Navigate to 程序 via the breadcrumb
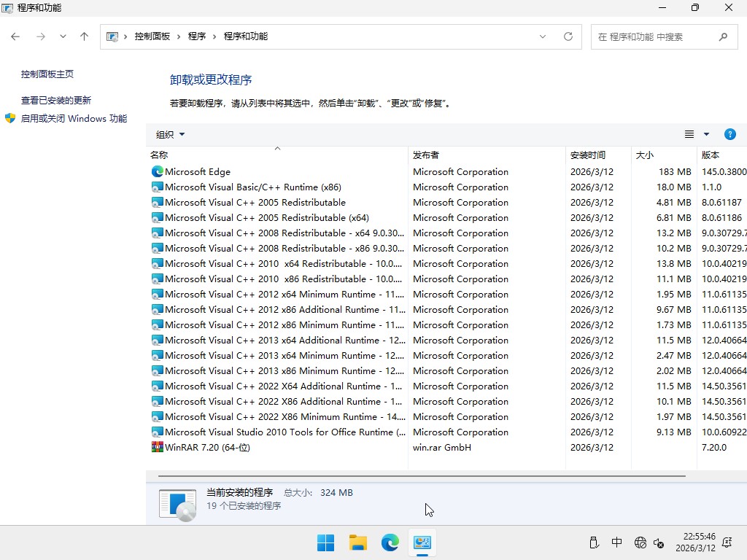 [x=197, y=35]
